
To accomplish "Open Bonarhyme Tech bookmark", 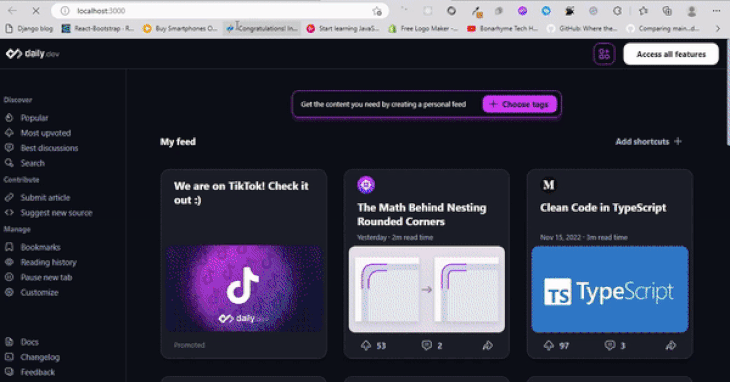I will [x=502, y=28].
